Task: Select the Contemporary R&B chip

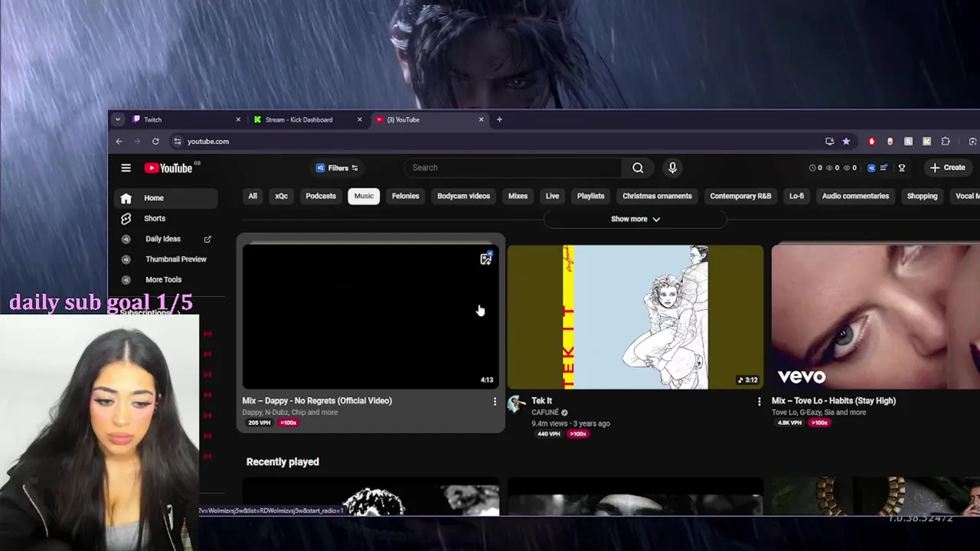Action: click(740, 196)
